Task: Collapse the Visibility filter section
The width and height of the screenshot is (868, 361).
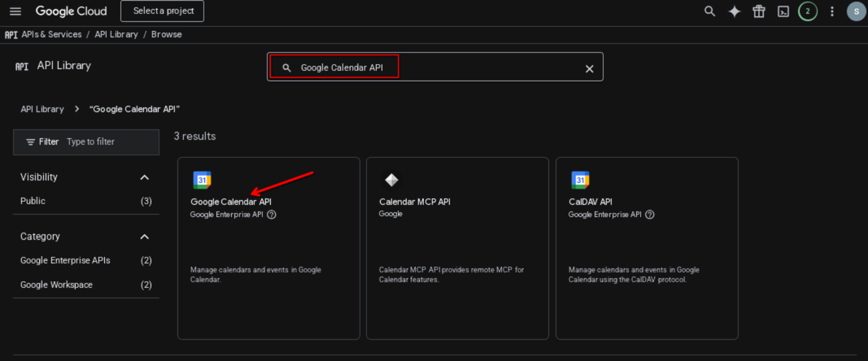Action: point(145,177)
